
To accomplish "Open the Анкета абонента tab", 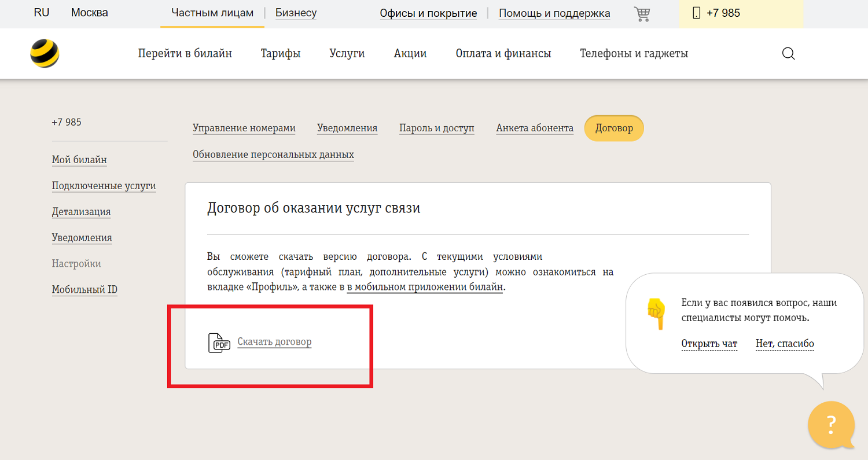I will pos(535,128).
